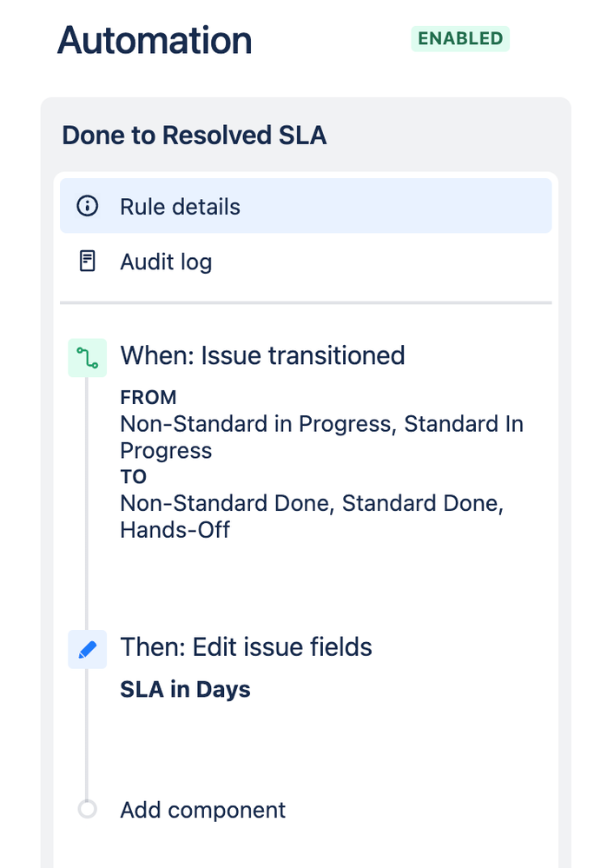Click the Audit log document icon
607x868 pixels.
88,262
